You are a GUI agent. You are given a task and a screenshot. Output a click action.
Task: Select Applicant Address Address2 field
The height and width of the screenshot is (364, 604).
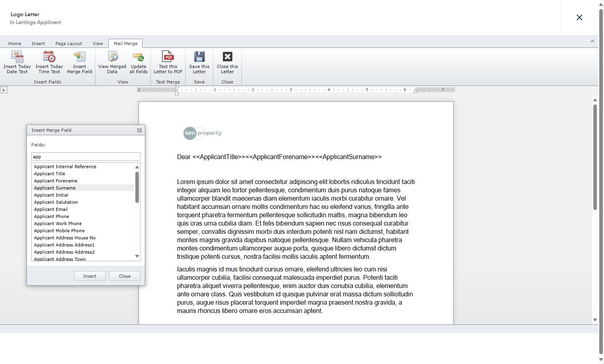(83, 252)
